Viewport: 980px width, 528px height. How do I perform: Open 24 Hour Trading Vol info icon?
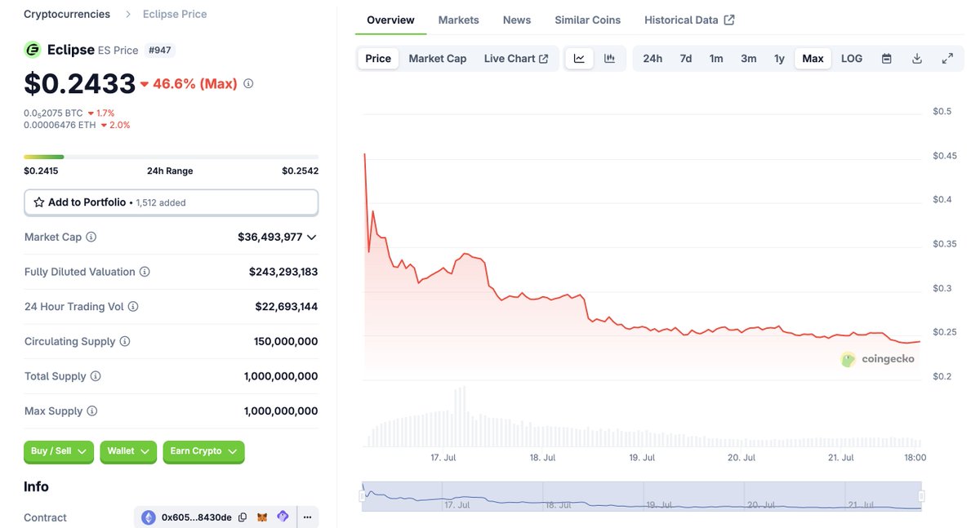133,307
